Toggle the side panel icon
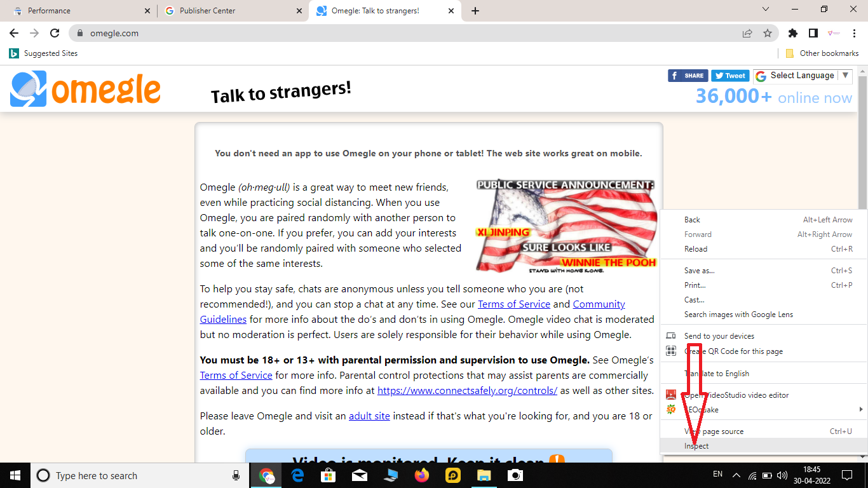This screenshot has width=868, height=488. 813,33
